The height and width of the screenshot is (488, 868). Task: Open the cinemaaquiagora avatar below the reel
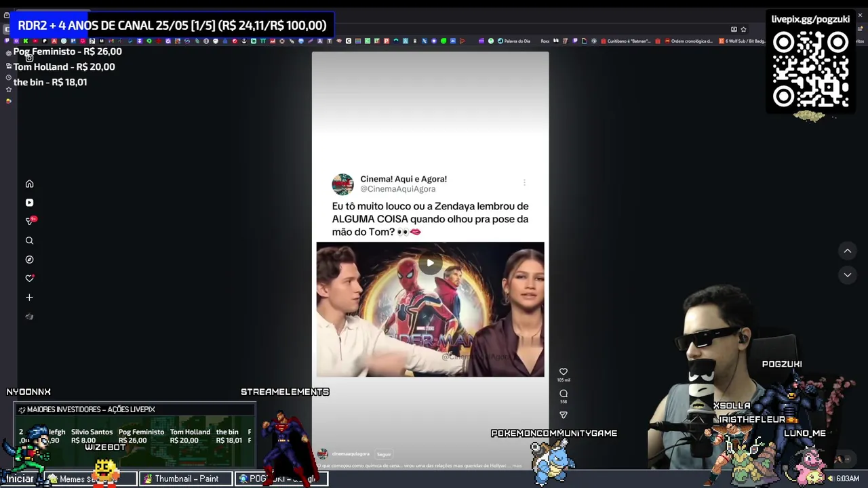coord(323,454)
